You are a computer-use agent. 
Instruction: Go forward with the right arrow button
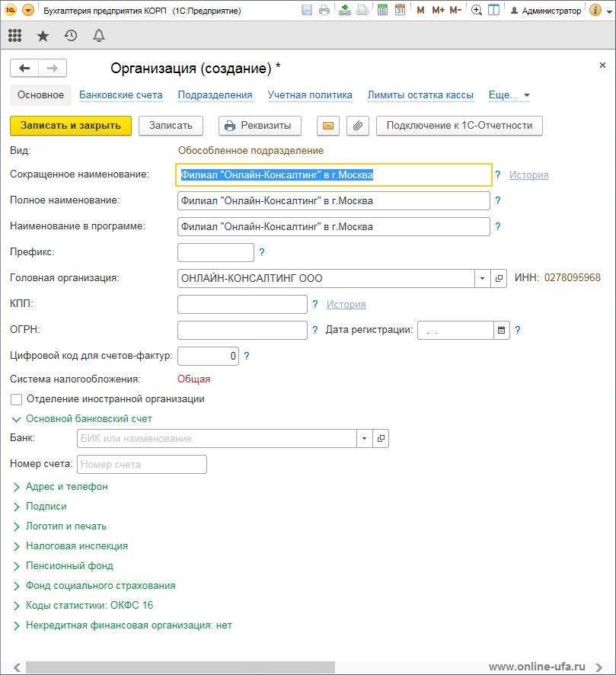pos(53,68)
